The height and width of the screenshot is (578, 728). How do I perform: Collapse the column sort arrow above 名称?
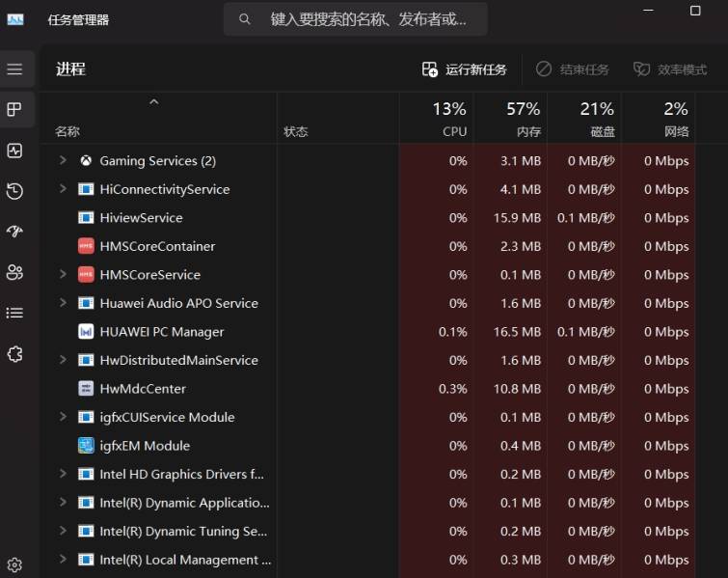pos(154,101)
